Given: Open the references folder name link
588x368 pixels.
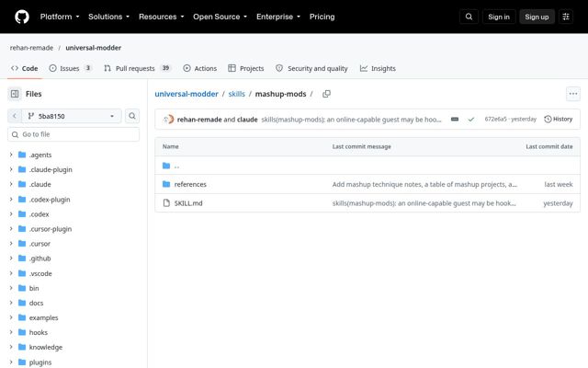Looking at the screenshot, I should 190,184.
